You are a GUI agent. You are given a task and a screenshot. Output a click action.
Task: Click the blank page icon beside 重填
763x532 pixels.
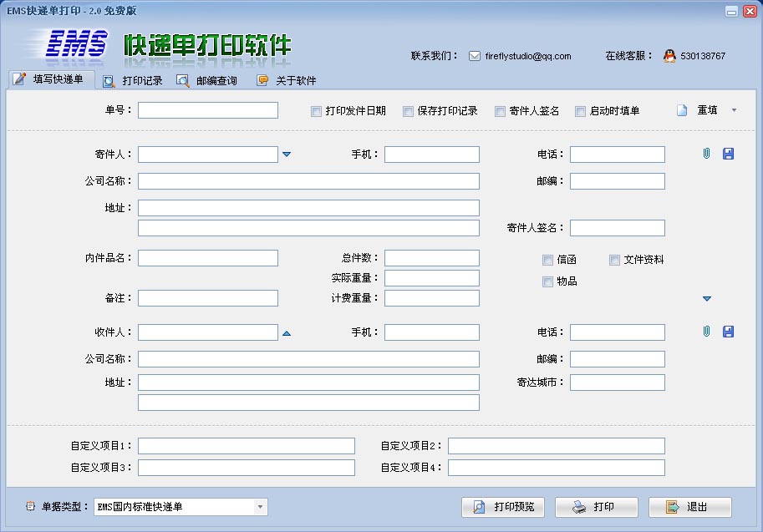[x=682, y=109]
